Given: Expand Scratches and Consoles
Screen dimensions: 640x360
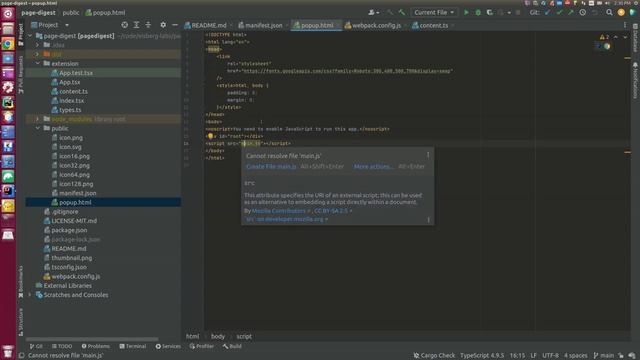Looking at the screenshot, I should (x=30, y=295).
